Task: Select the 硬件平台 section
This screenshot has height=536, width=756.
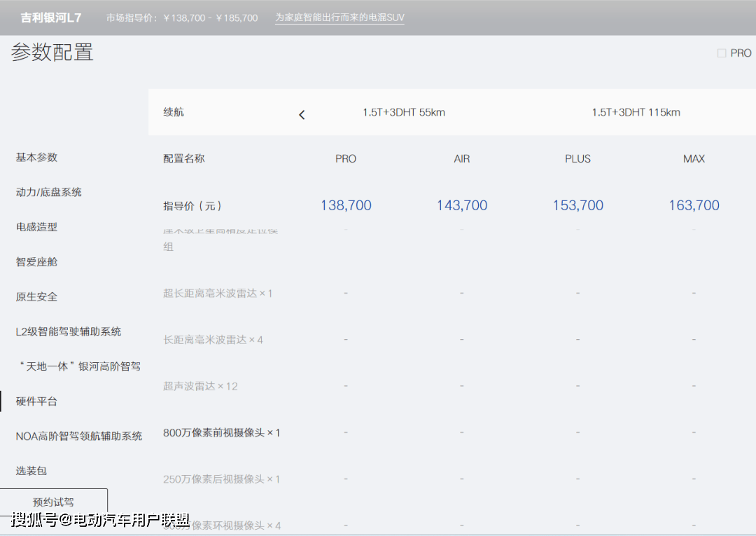Action: 36,401
